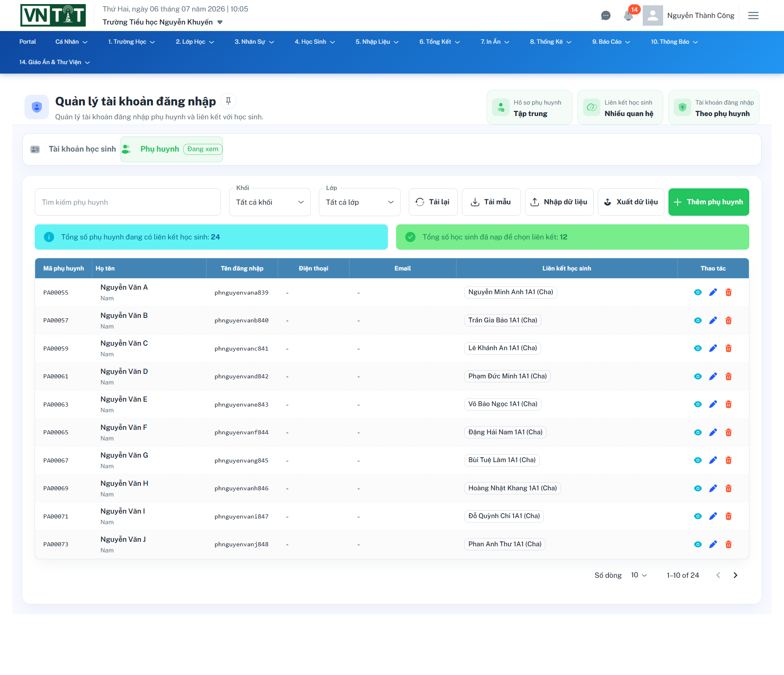
Task: Open the Lớp class dropdown
Action: [x=360, y=202]
